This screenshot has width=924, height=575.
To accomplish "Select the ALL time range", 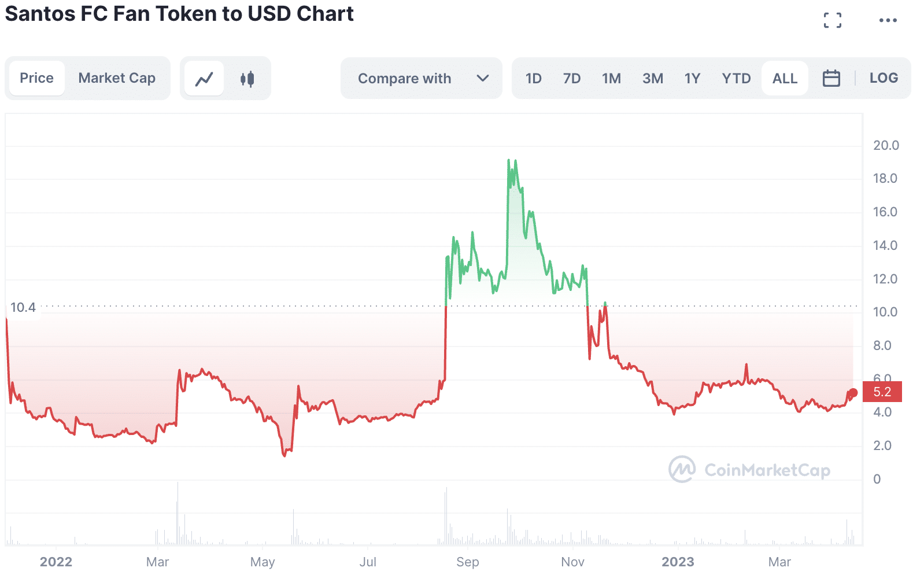I will (785, 78).
